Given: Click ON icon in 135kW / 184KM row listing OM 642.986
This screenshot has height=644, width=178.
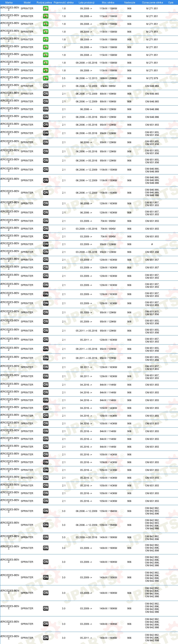Looking at the screenshot, I should coord(46,525).
